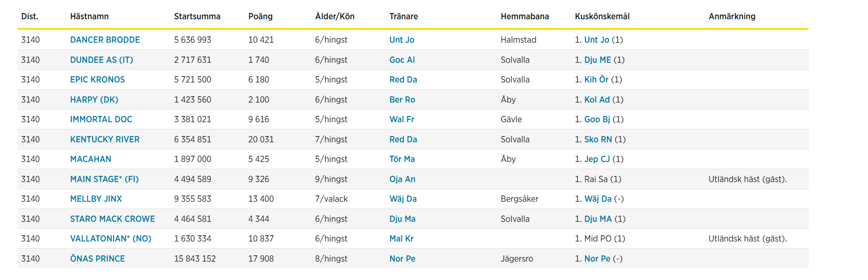
Task: Open driver Kih Ör link
Action: [x=596, y=80]
